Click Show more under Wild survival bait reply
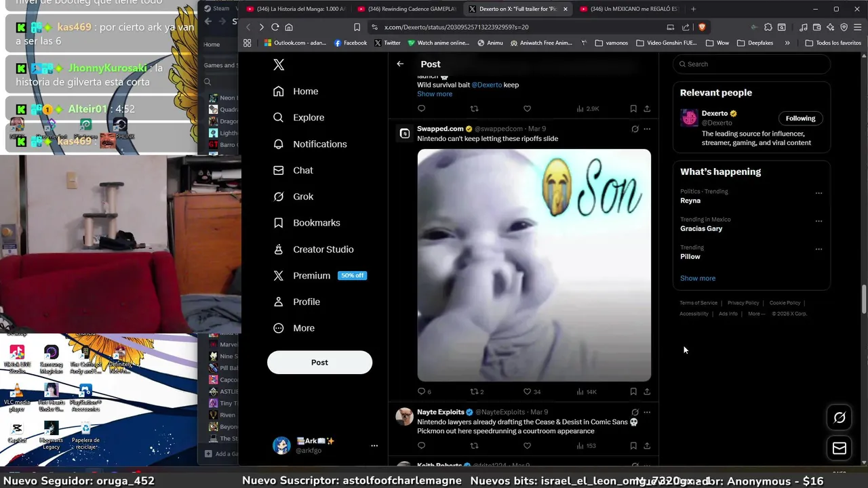The height and width of the screenshot is (488, 868). [x=435, y=94]
